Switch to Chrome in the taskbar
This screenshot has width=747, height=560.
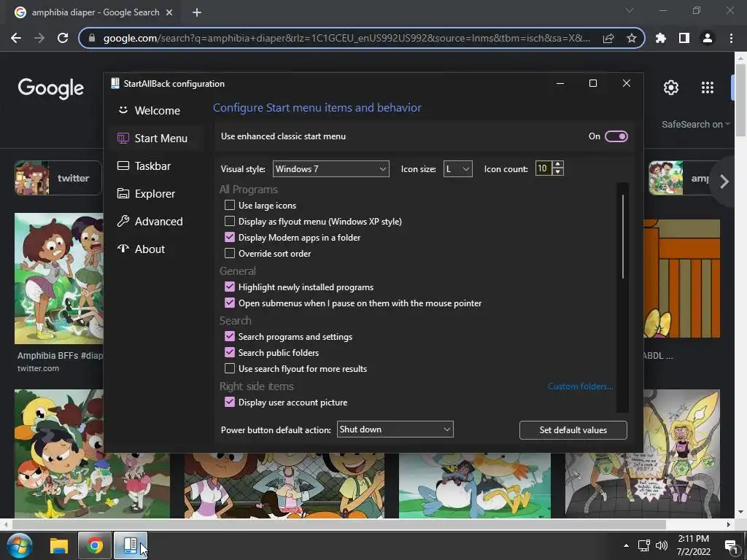pos(95,545)
